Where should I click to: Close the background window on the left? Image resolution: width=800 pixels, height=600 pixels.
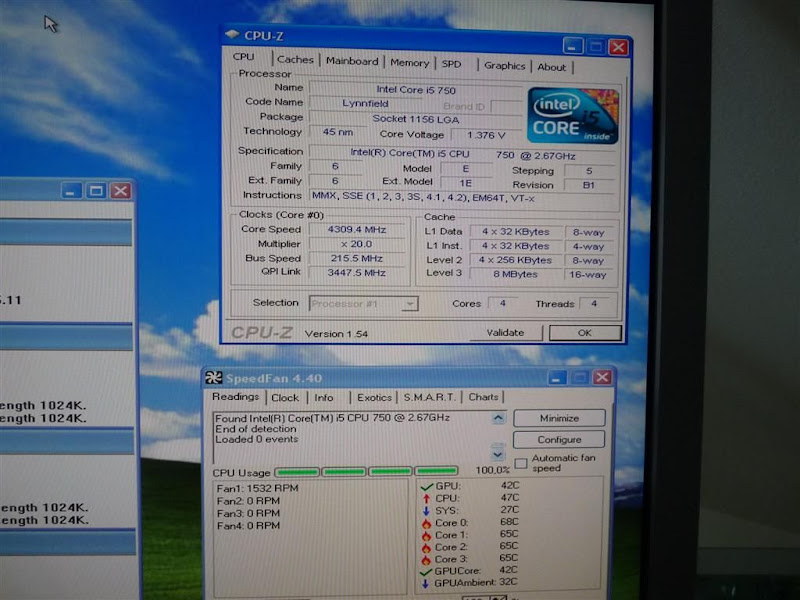point(121,191)
